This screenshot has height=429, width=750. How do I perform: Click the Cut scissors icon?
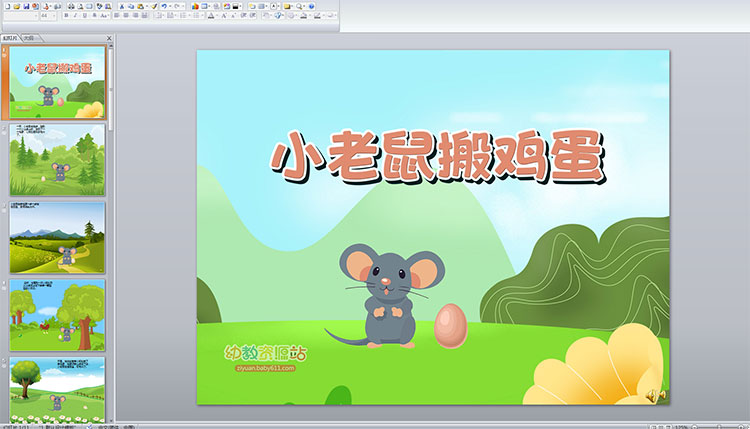[121, 6]
